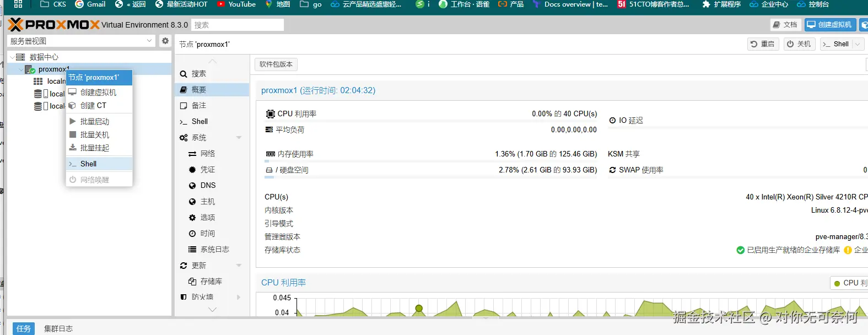Click the search input field in header
Viewport: 868px width, 335px height.
coord(238,25)
